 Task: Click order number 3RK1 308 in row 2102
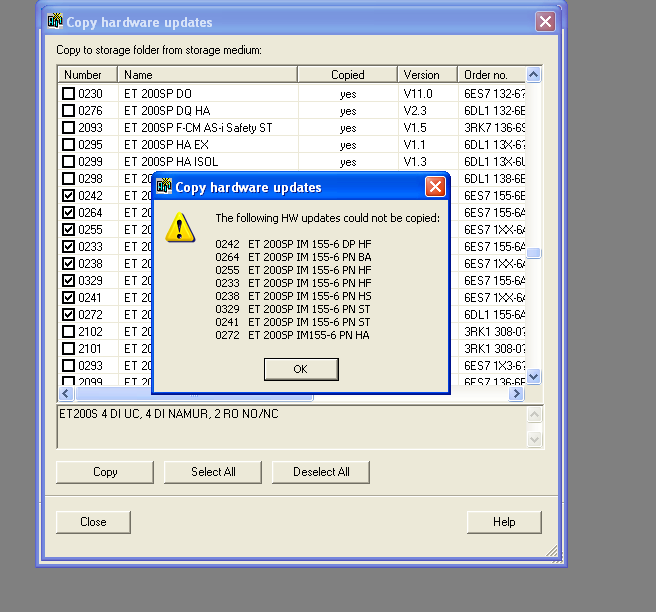click(494, 332)
